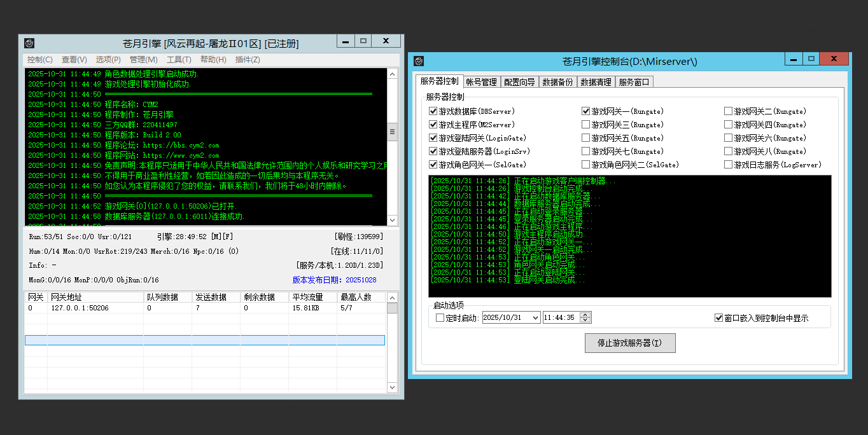868x435 pixels.
Task: Switch to the 帐号管理 tab
Action: [x=481, y=82]
